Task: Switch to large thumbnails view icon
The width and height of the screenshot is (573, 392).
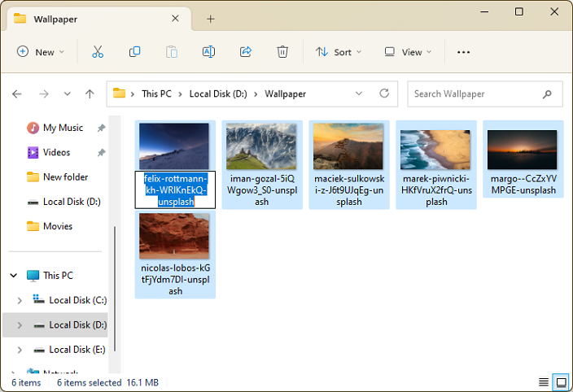Action: point(561,382)
